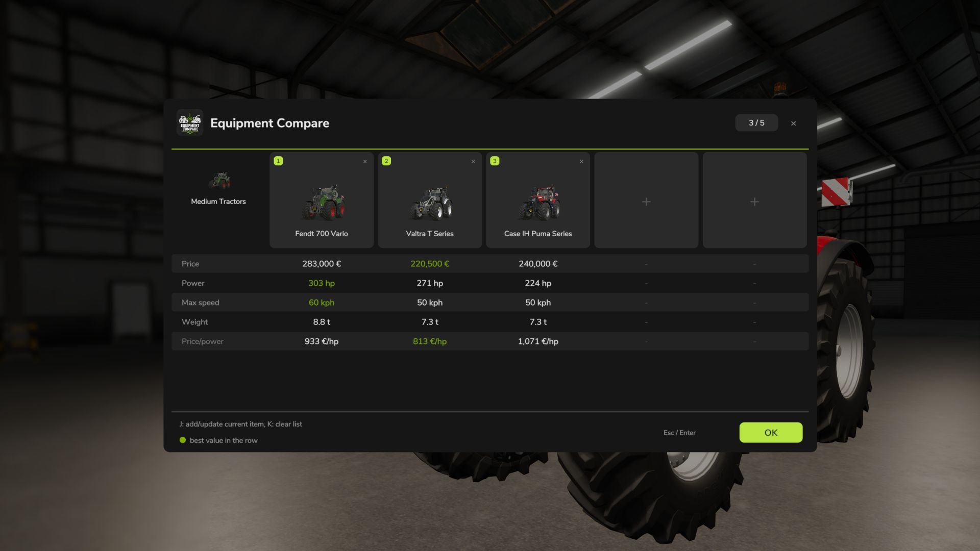Remove Fendt 700 Vario from comparison

pyautogui.click(x=365, y=161)
